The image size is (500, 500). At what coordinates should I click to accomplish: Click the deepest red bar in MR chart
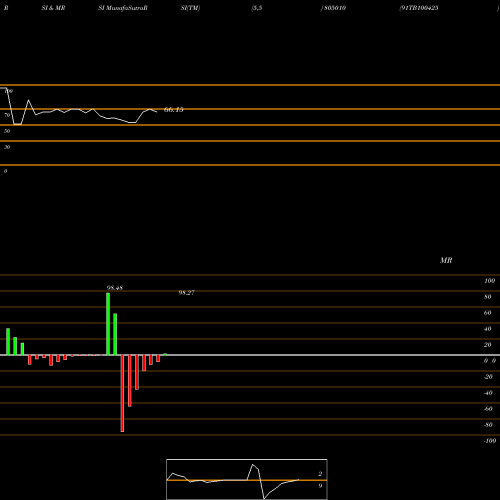(122, 393)
